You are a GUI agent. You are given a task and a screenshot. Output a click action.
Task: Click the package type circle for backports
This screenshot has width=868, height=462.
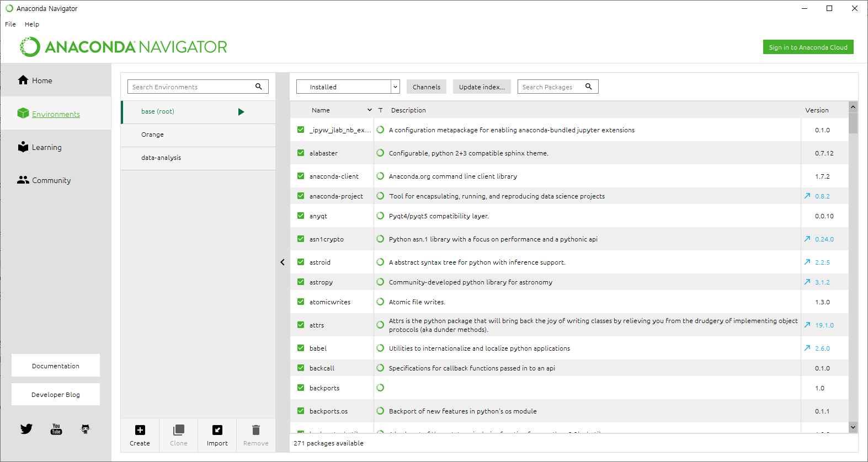pyautogui.click(x=380, y=388)
